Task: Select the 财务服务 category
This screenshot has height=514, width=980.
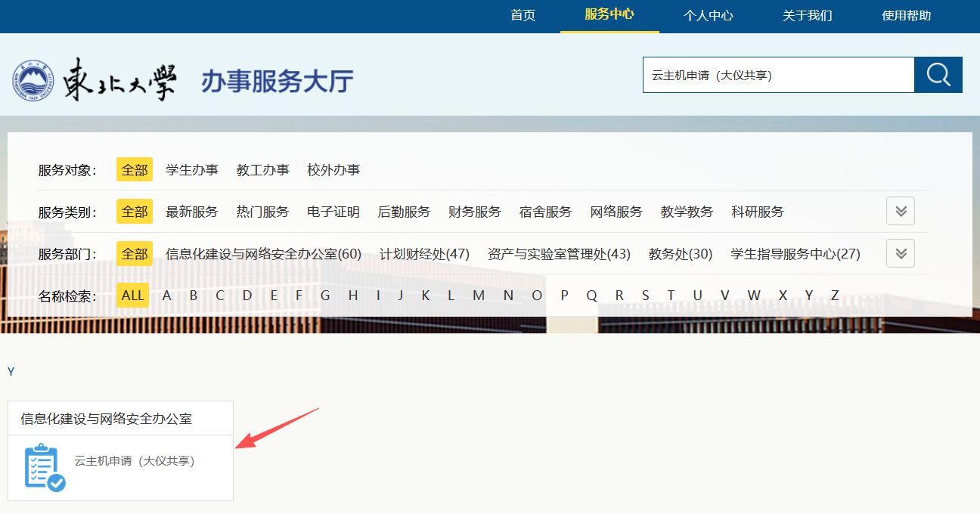Action: coord(474,212)
